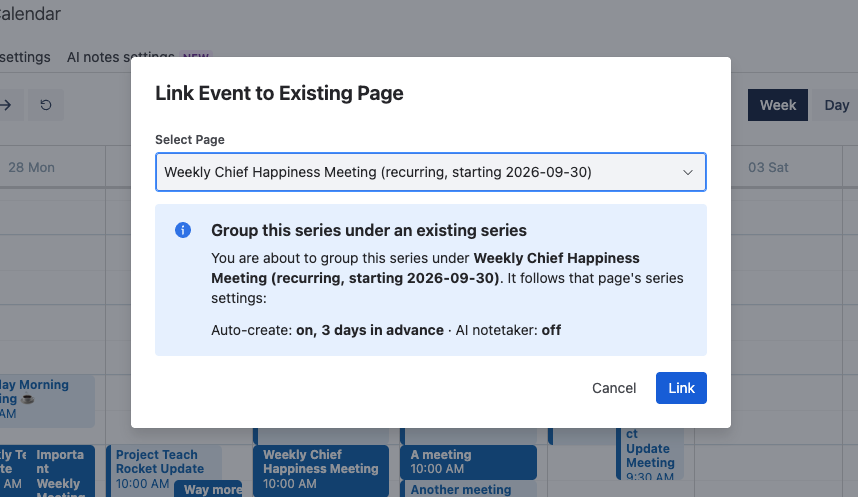Open the 'Way more' calendar event
The height and width of the screenshot is (497, 858).
click(208, 489)
